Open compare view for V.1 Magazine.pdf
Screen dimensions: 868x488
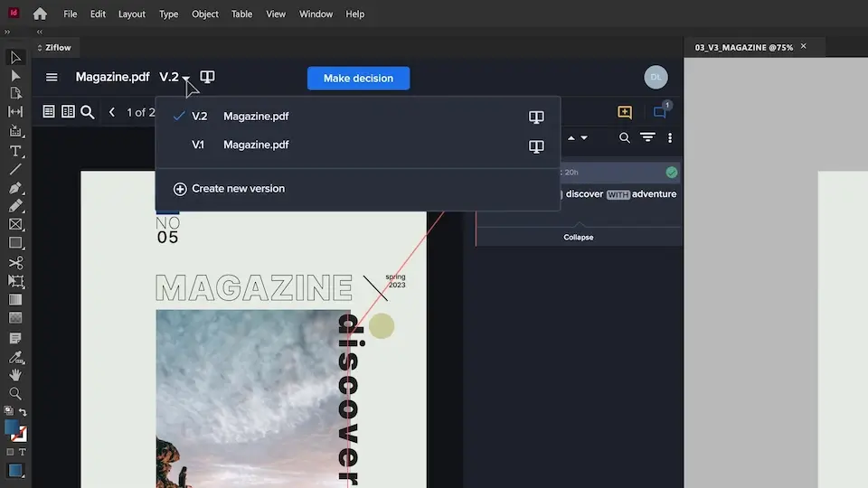[536, 145]
